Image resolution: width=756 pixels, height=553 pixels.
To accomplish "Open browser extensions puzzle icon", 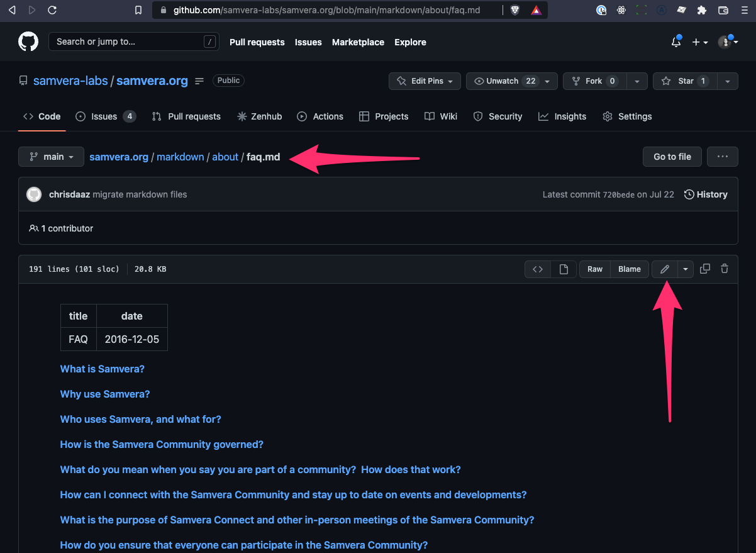I will click(x=703, y=10).
